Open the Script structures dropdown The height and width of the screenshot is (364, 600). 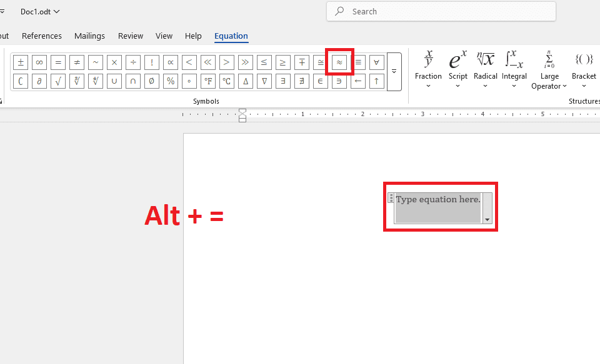[x=458, y=69]
